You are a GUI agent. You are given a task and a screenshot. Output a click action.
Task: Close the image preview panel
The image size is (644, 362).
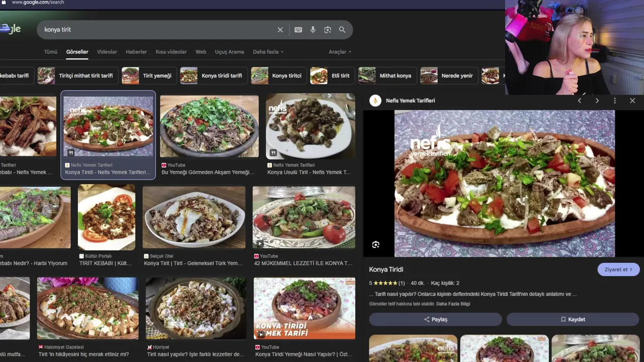[632, 101]
